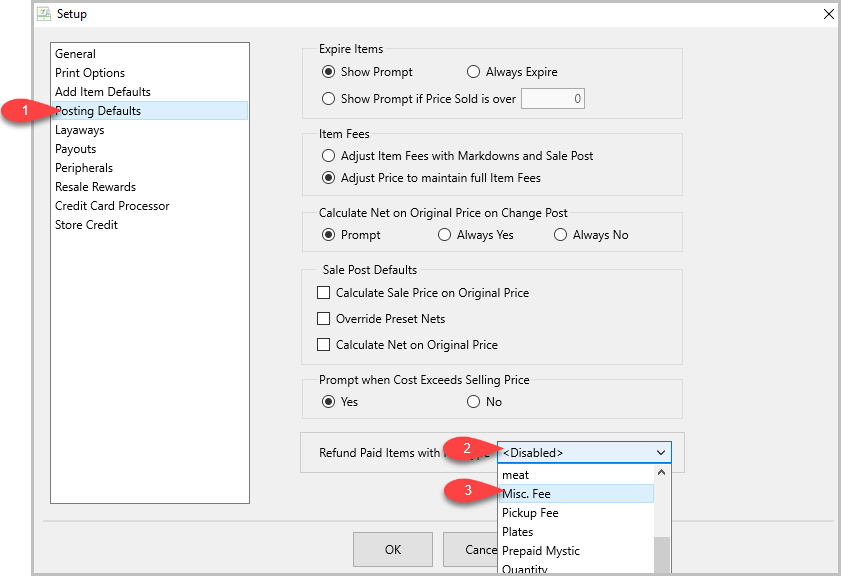Close the Setup dialog

[828, 14]
